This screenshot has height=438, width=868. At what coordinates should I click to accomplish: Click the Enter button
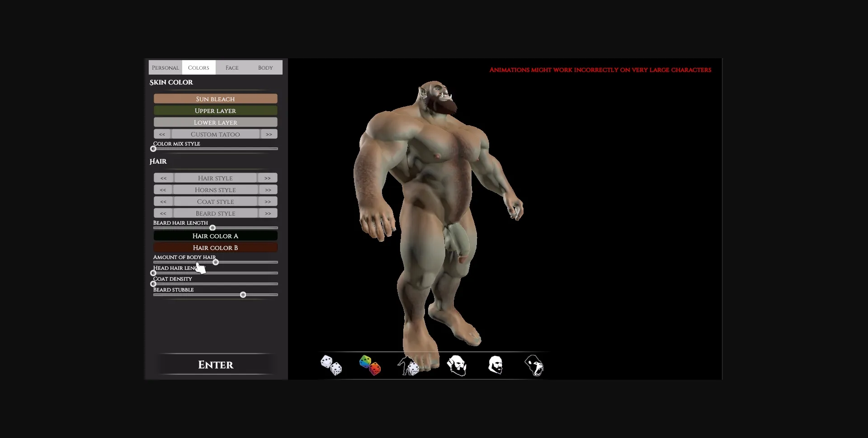pyautogui.click(x=215, y=364)
